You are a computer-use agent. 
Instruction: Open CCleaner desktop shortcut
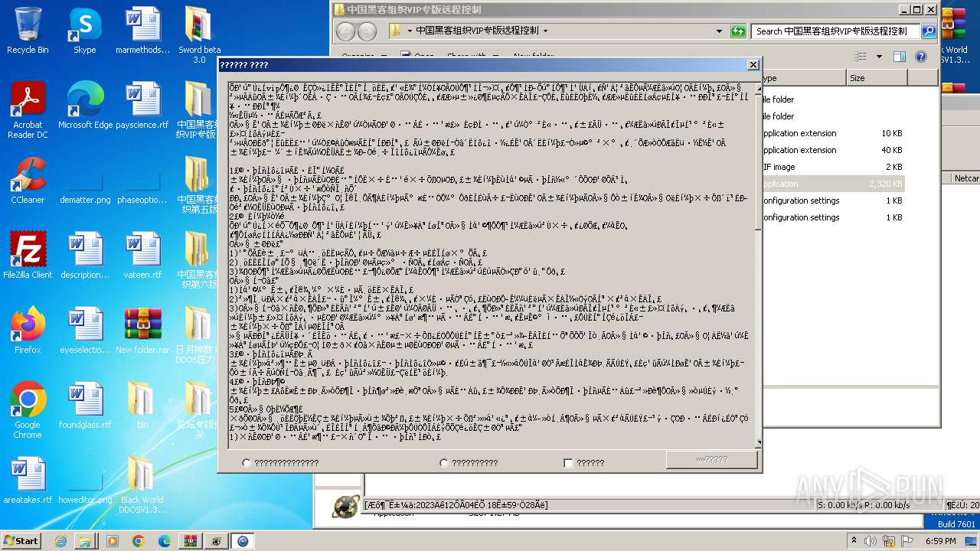28,181
